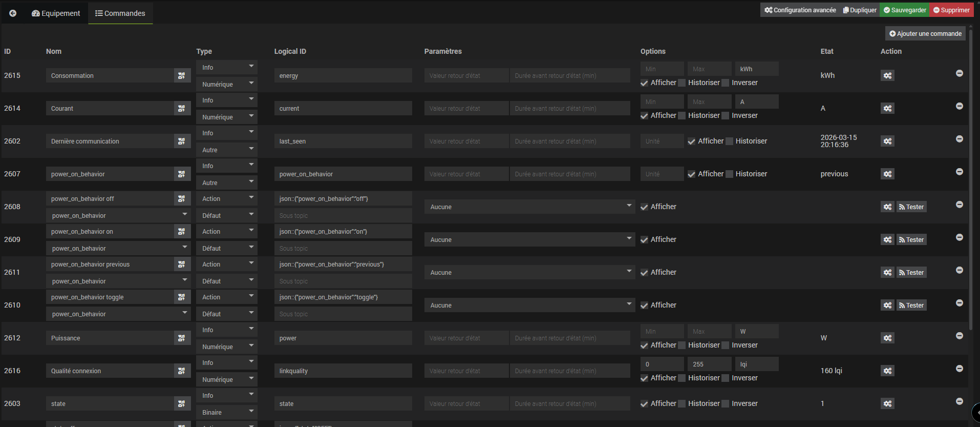The width and height of the screenshot is (980, 427).
Task: Uncheck Afficher for Dernière communication
Action: tap(692, 141)
